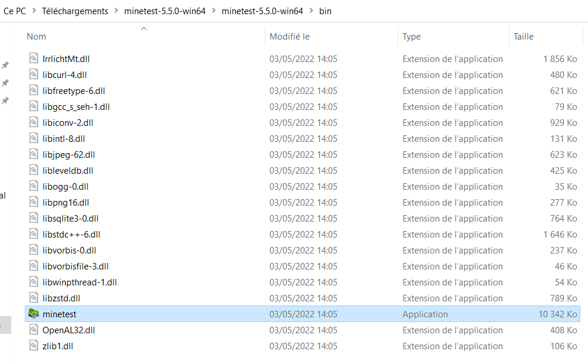Screen dimensions: 588x364
Task: Click the libgcc_s_seh-1.dll file icon
Action: tap(34, 106)
